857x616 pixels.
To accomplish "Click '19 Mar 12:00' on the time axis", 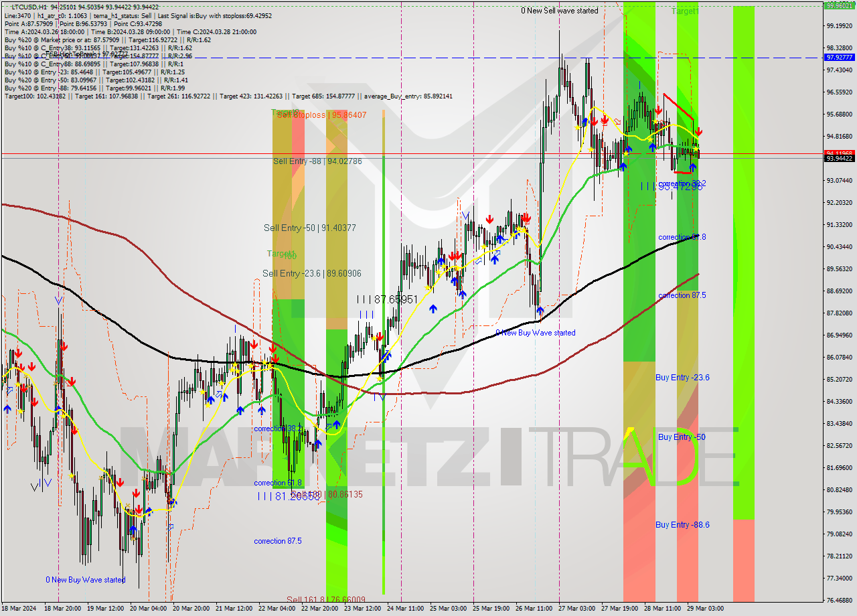I will (106, 609).
